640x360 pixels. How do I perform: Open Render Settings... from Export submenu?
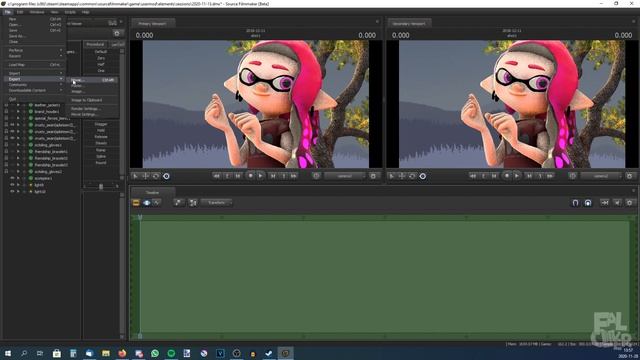[x=93, y=109]
